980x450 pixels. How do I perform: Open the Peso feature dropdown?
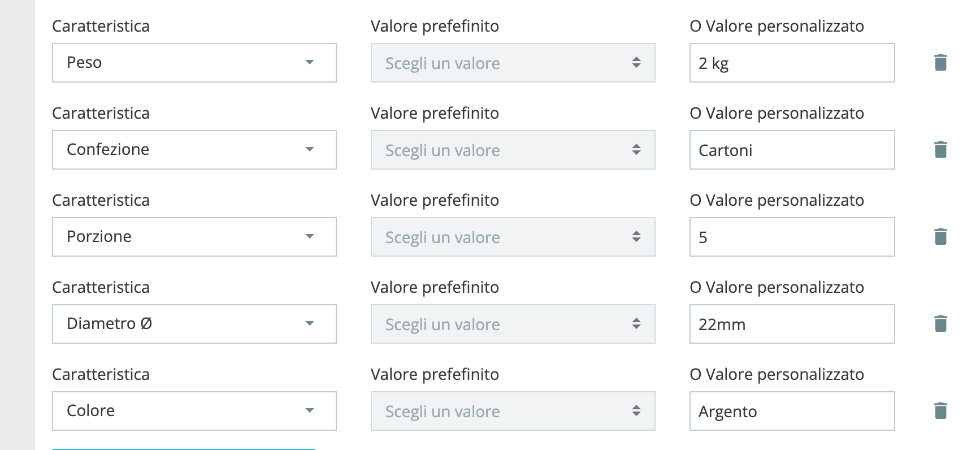pos(194,63)
